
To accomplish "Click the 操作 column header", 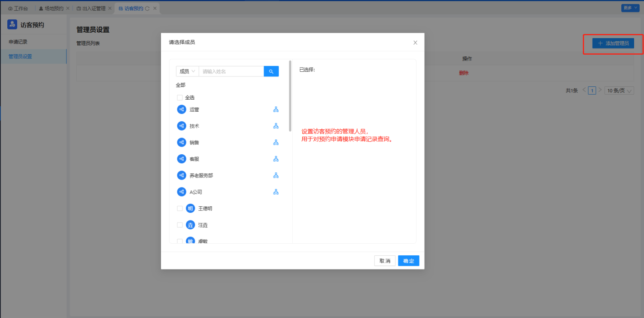I will [x=467, y=58].
